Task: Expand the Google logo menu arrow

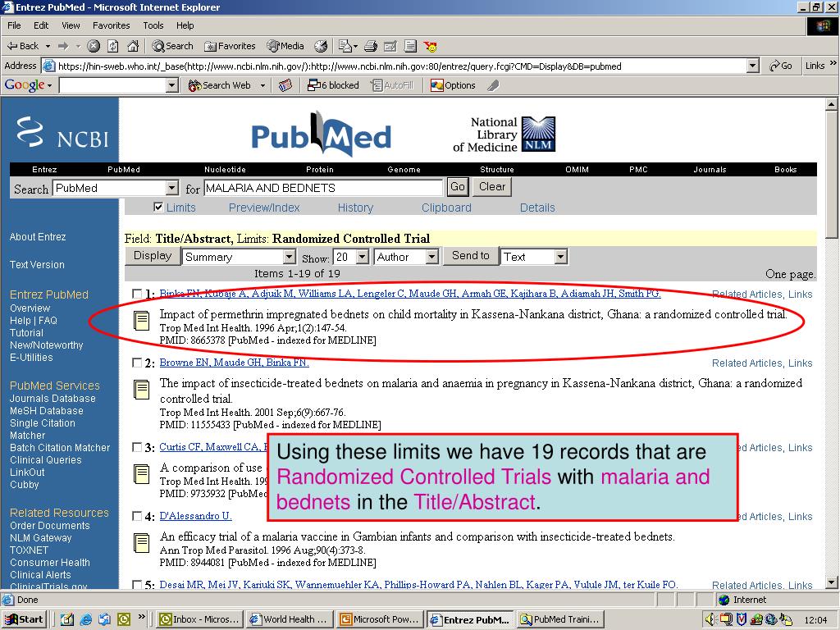Action: point(50,85)
